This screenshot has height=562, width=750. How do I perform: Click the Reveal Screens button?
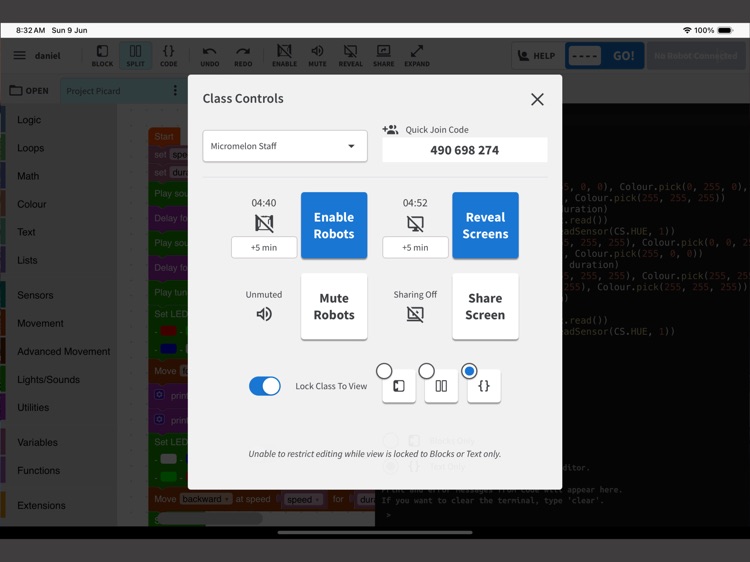(x=485, y=225)
